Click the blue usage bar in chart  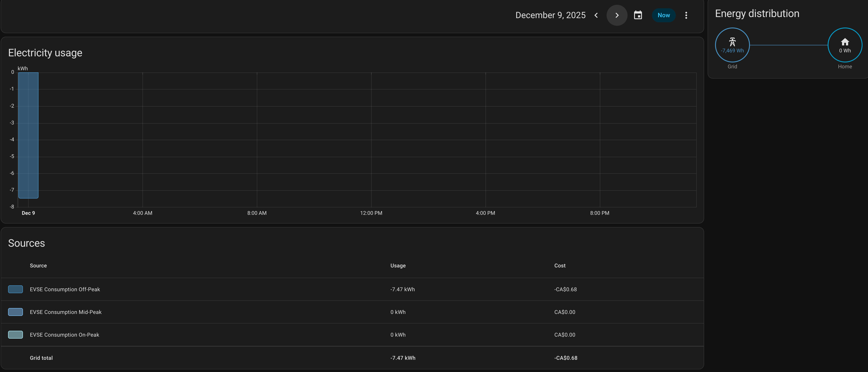tap(28, 135)
